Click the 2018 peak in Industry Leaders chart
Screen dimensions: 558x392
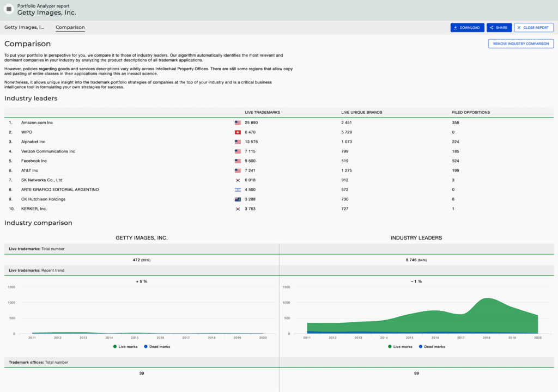coord(486,299)
